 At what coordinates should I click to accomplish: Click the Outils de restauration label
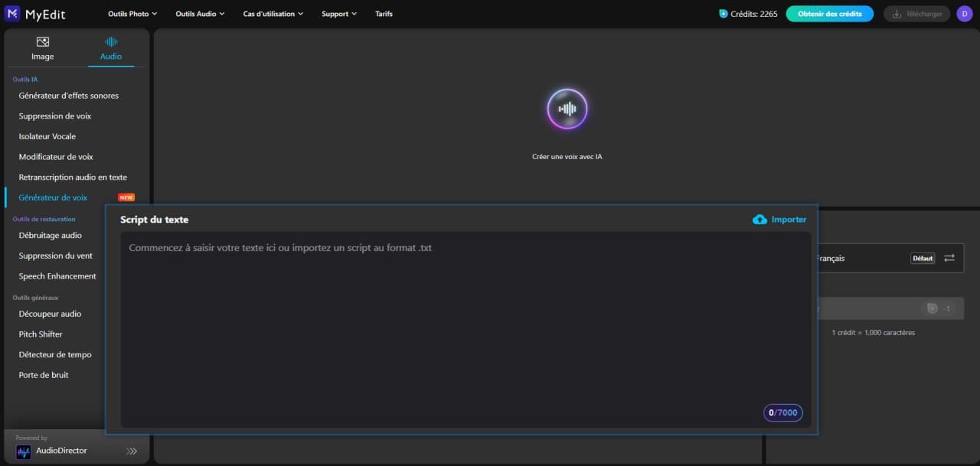44,220
